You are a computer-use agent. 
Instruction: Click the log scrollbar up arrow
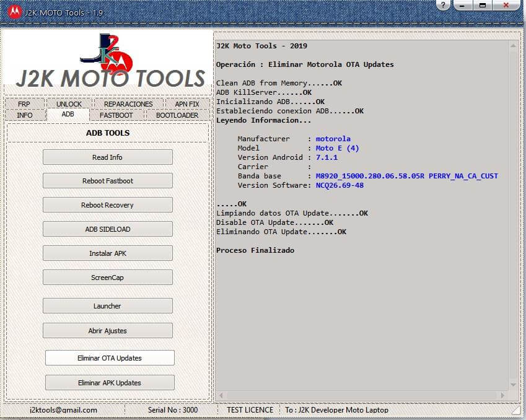point(513,46)
